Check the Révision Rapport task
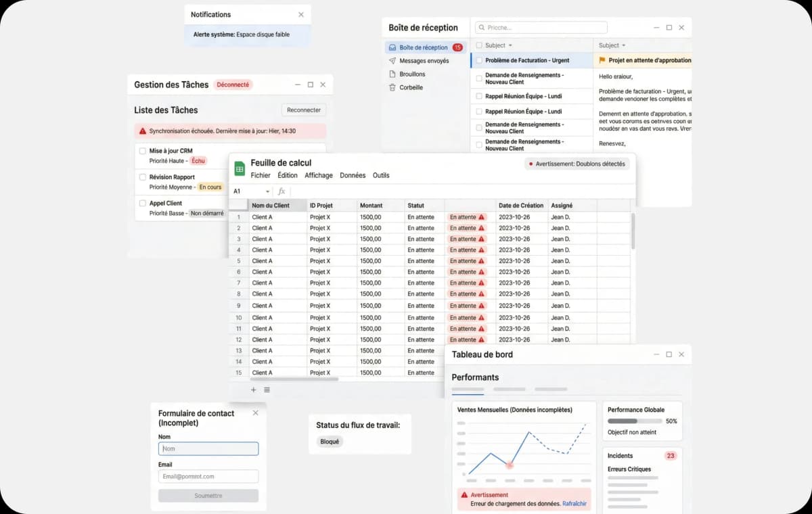The width and height of the screenshot is (812, 514). click(143, 177)
